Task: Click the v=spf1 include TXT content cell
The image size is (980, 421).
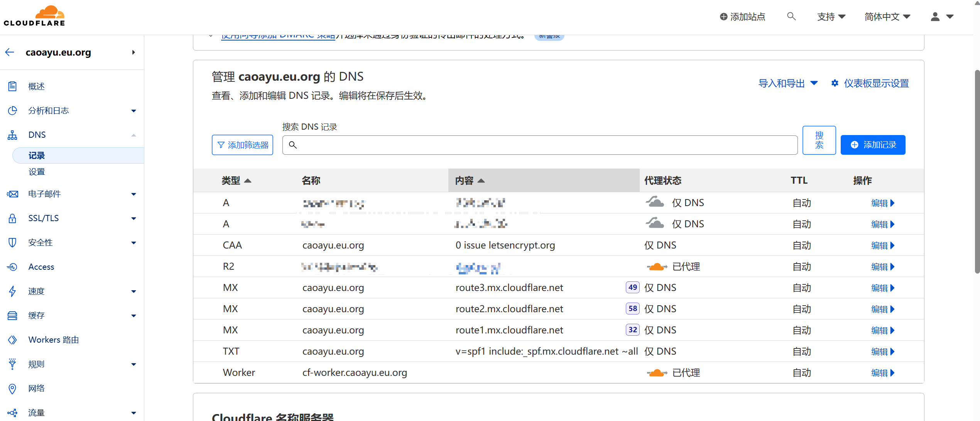Action: tap(546, 352)
